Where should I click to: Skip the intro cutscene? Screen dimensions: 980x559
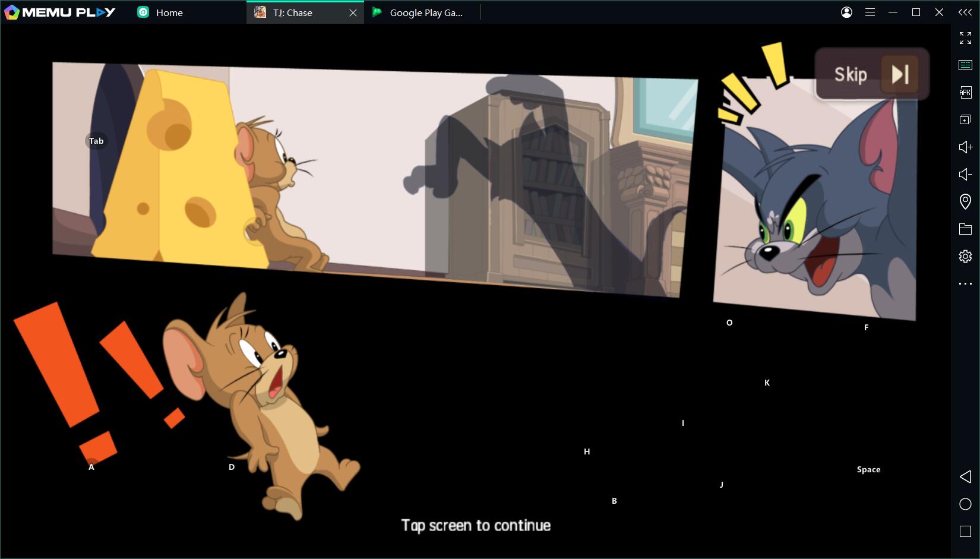point(872,74)
